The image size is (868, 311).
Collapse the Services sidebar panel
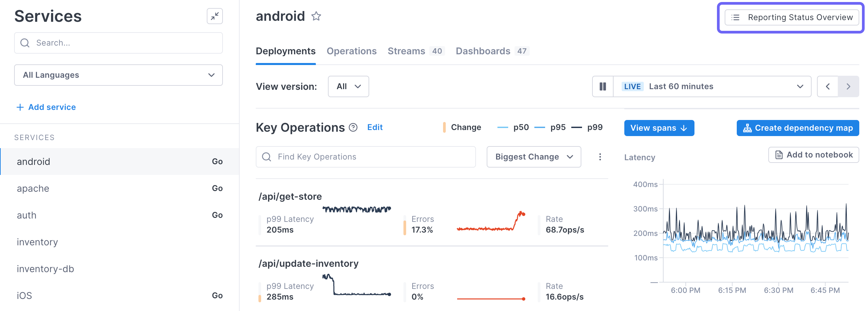[214, 16]
